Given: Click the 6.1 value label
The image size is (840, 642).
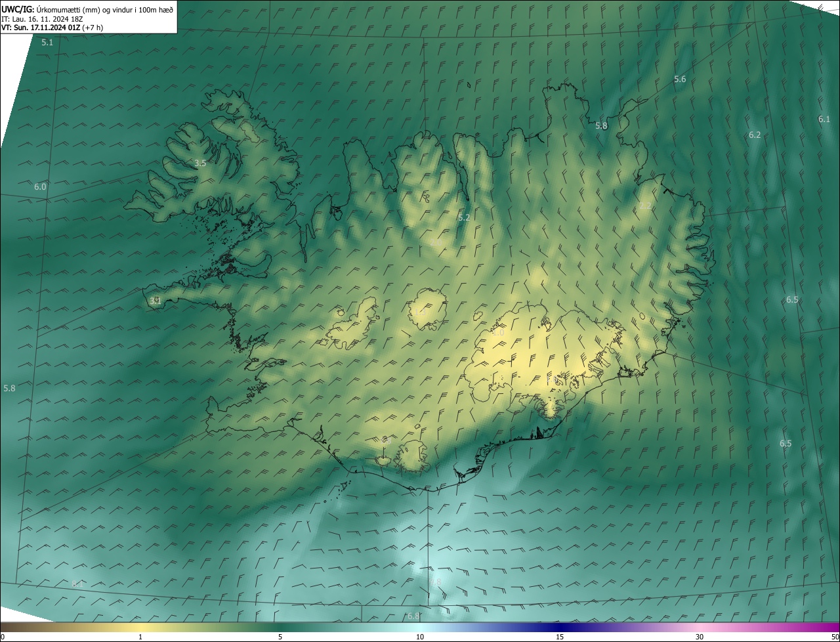Looking at the screenshot, I should [824, 119].
